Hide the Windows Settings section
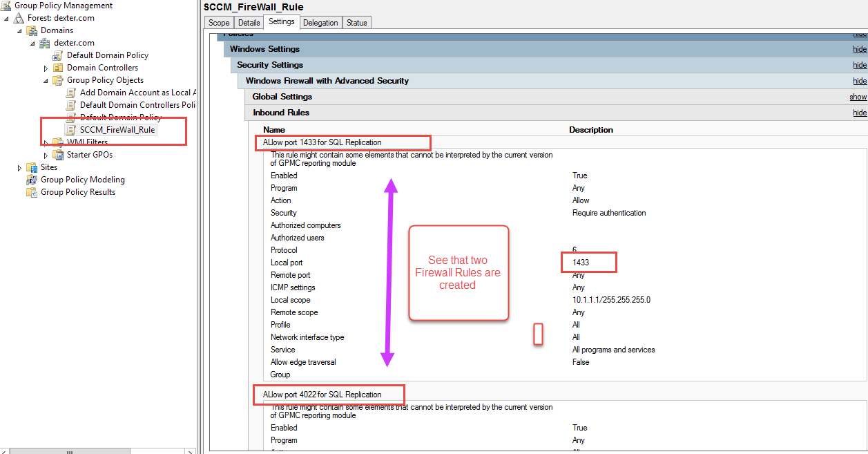Image resolution: width=868 pixels, height=454 pixels. [x=859, y=48]
